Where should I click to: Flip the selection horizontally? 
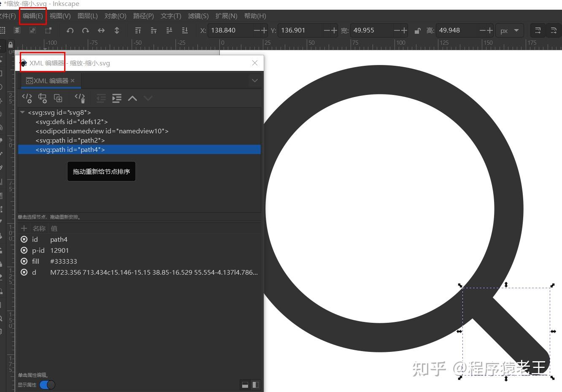pyautogui.click(x=101, y=30)
